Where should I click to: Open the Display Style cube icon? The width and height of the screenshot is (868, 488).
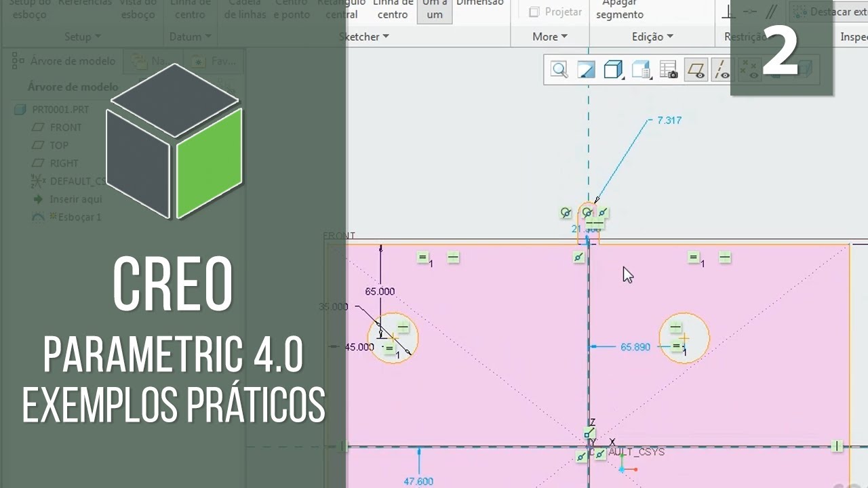[614, 70]
